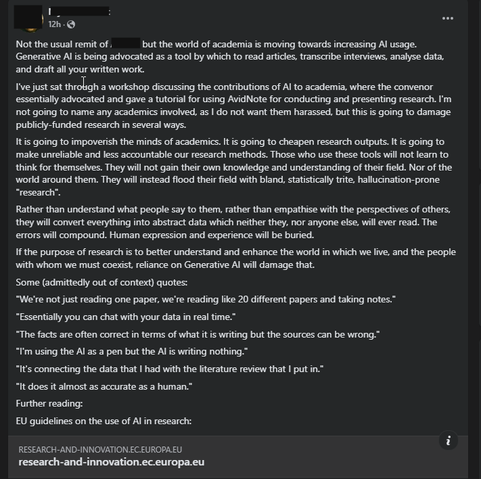
Task: Click the quote 'Essentially you can chat with your data'
Action: 126,317
